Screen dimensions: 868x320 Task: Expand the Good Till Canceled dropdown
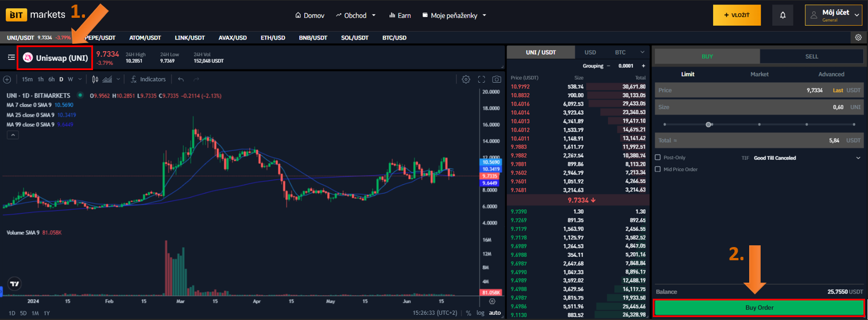pyautogui.click(x=858, y=157)
